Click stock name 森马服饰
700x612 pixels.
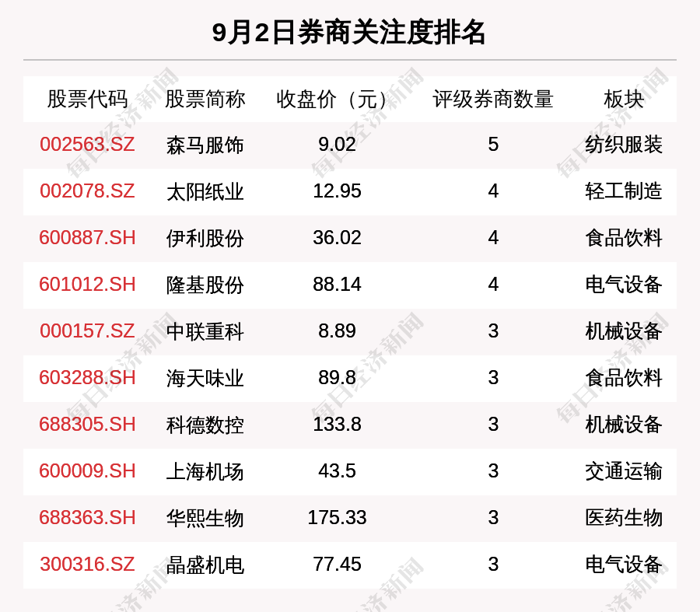pos(205,145)
